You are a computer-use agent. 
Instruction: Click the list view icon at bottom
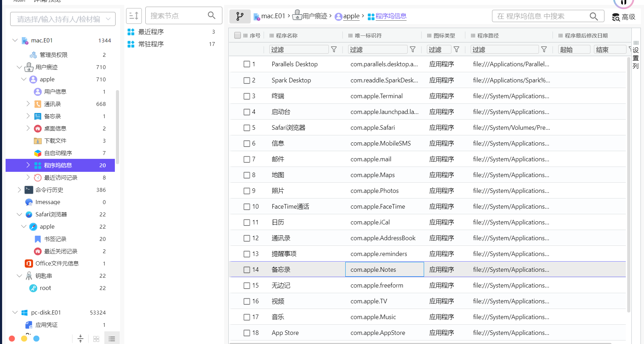112,339
